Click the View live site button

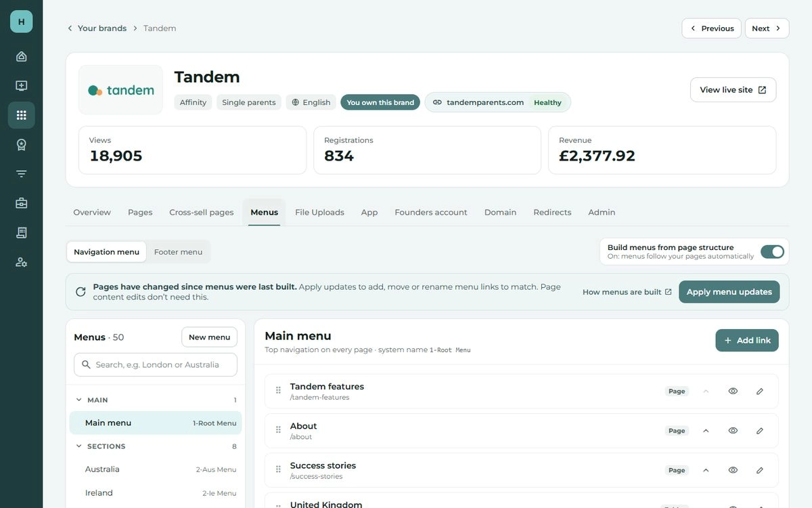[733, 90]
